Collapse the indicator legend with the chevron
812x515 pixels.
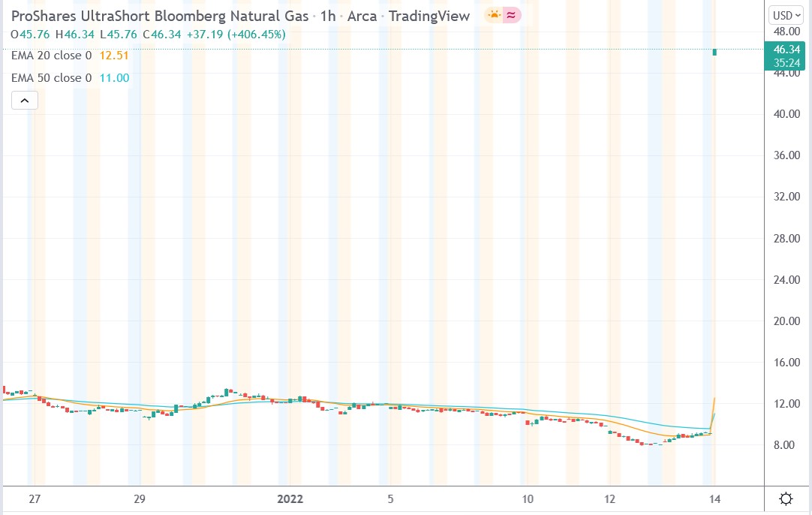[x=24, y=101]
